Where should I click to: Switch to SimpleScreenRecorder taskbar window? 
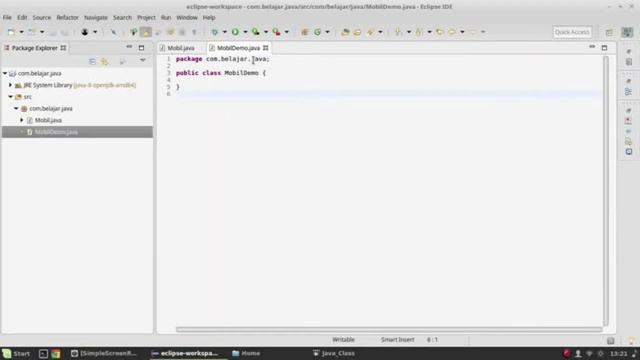pyautogui.click(x=104, y=353)
